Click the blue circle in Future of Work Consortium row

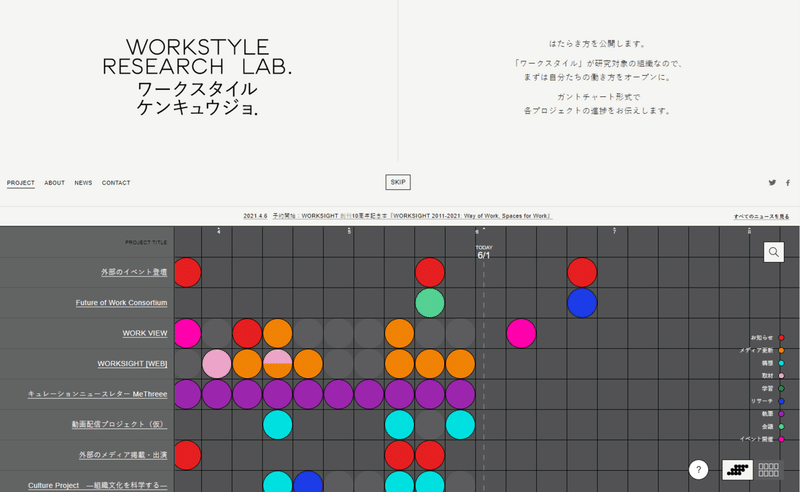pos(582,303)
